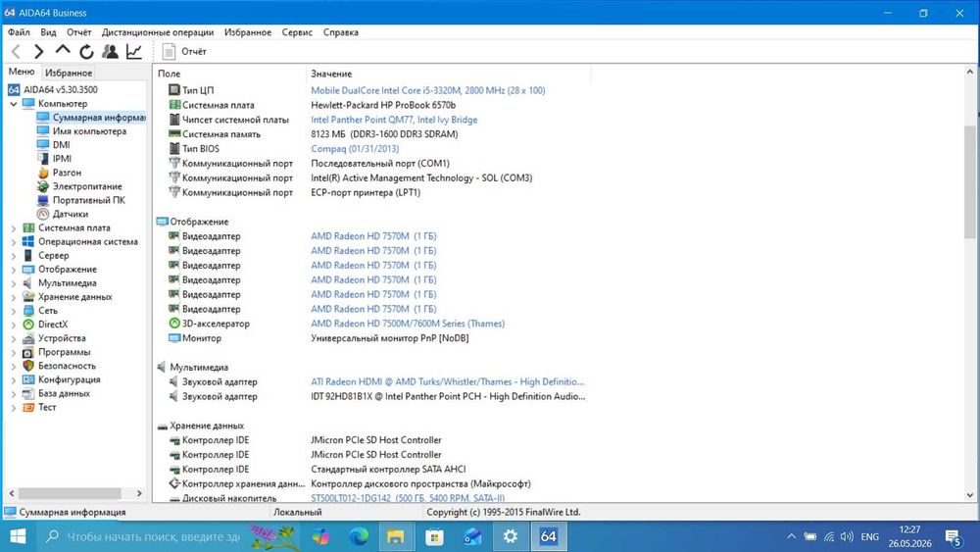The width and height of the screenshot is (980, 552).
Task: Open the Windows Start menu
Action: (x=18, y=536)
